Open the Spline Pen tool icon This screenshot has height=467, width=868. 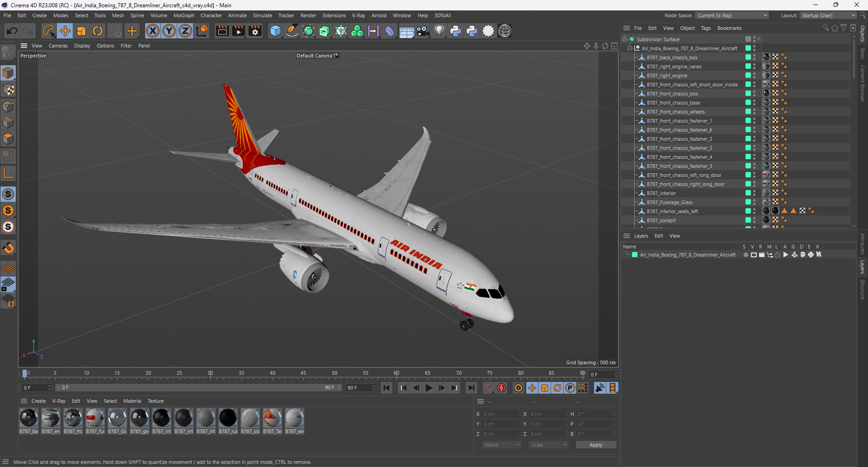click(292, 31)
